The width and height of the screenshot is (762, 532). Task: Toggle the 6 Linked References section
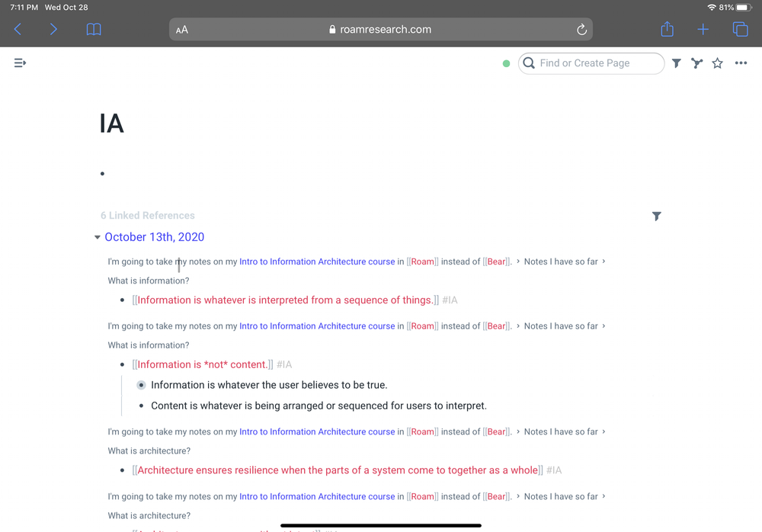tap(147, 216)
